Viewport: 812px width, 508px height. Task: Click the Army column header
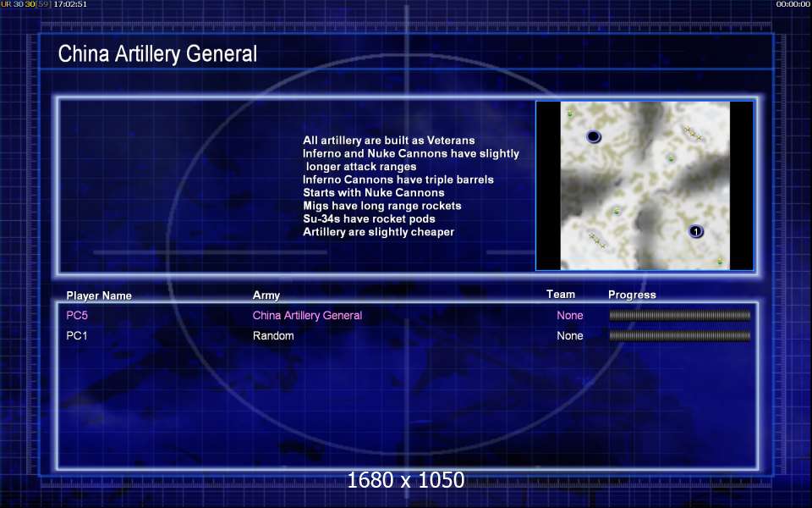(266, 295)
